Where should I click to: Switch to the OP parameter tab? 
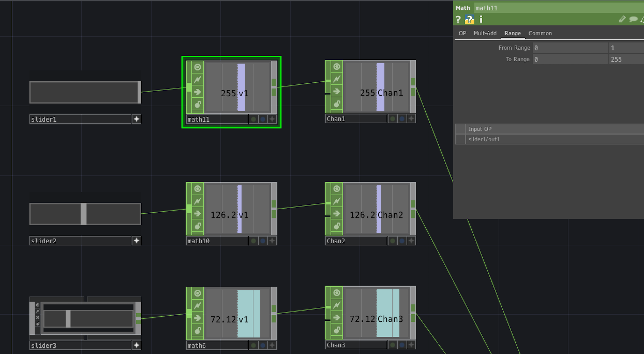462,33
